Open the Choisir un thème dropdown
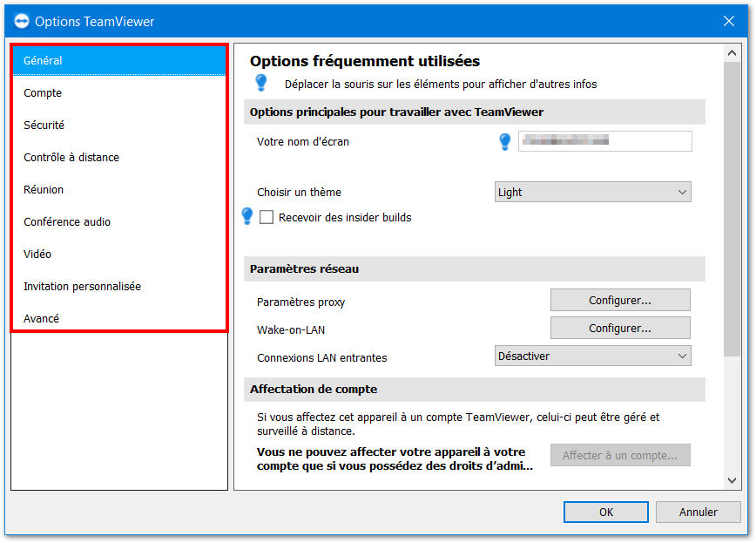Viewport: 756px width, 543px height. 592,192
